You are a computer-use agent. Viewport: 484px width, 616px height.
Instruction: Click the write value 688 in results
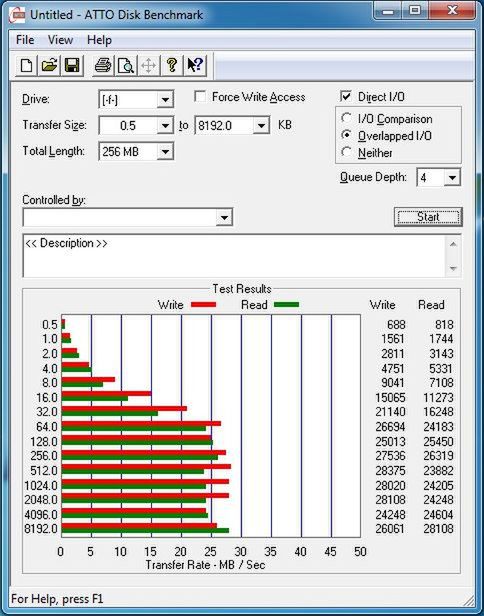point(396,325)
